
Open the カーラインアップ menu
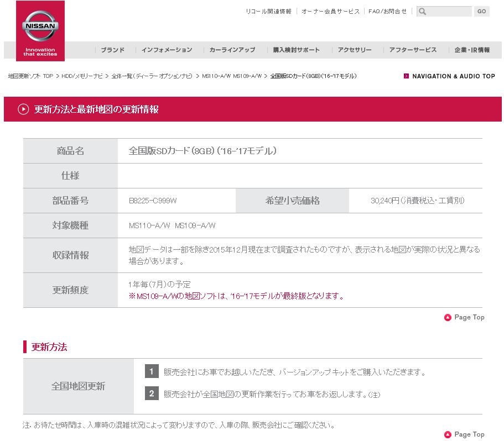[232, 50]
